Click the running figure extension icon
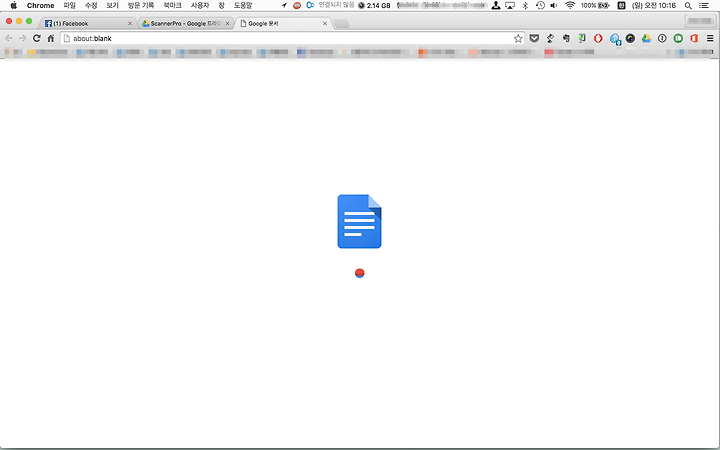 click(x=550, y=39)
